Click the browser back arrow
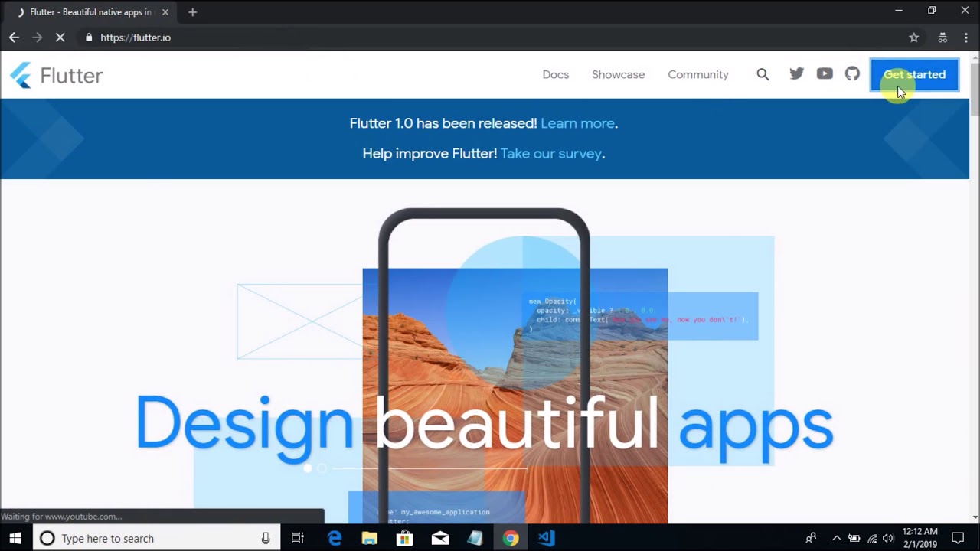The image size is (980, 551). (x=14, y=37)
